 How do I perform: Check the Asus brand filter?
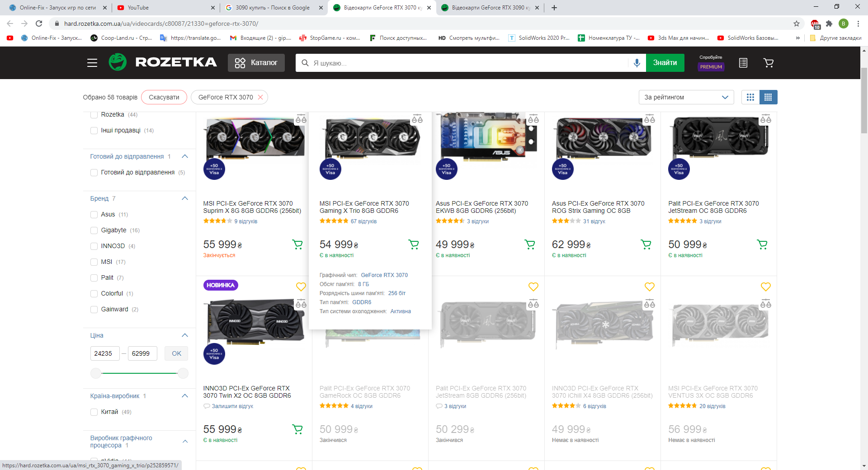coord(94,215)
